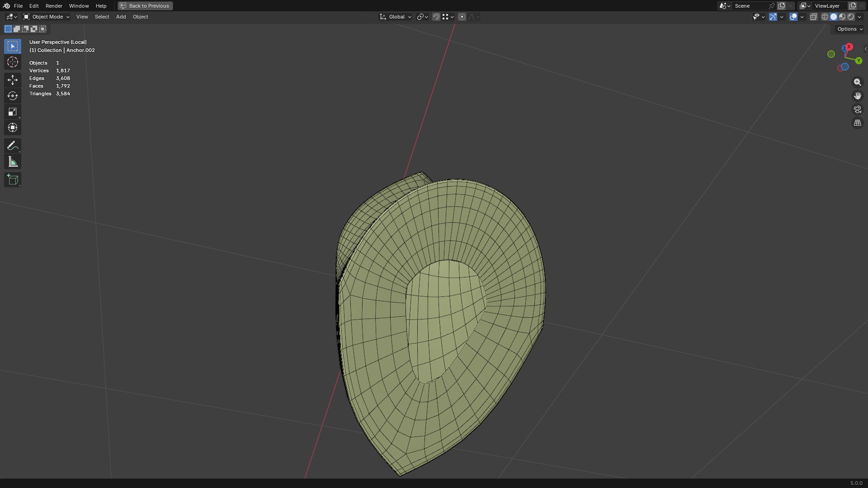Image resolution: width=868 pixels, height=488 pixels.
Task: Switch to Rendered viewport shading
Action: 851,17
